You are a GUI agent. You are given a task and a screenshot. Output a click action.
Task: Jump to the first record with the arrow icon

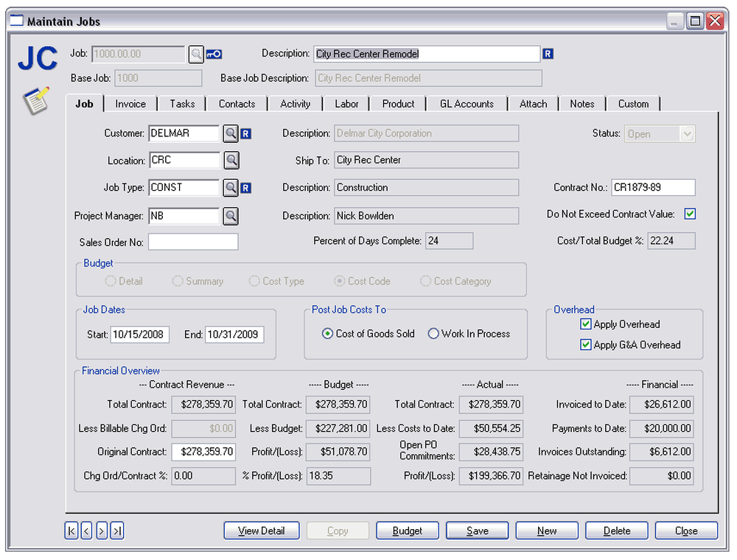tap(71, 531)
